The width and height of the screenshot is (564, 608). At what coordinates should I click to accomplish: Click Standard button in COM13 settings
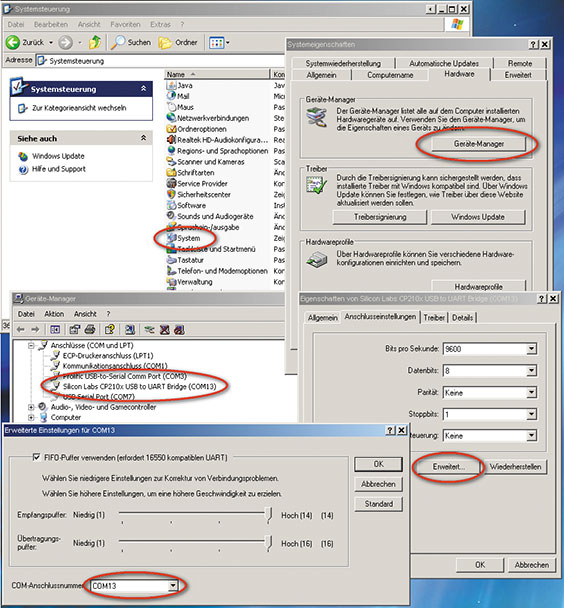pyautogui.click(x=378, y=504)
